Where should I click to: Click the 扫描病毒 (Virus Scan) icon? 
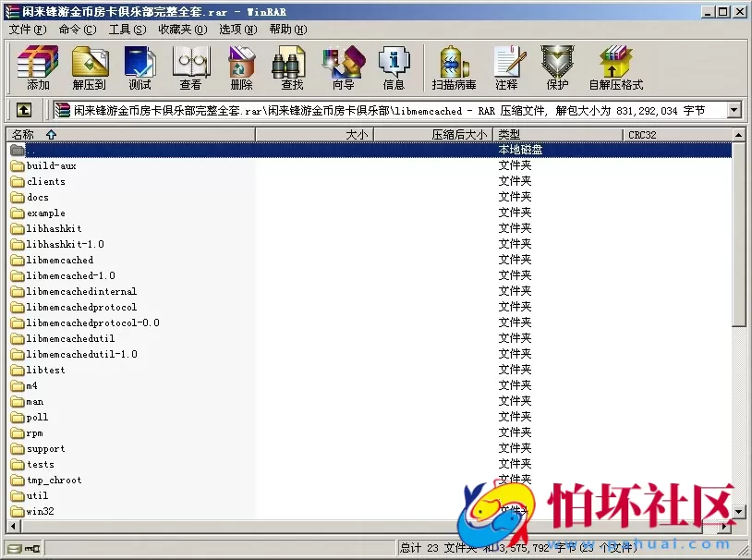(452, 67)
